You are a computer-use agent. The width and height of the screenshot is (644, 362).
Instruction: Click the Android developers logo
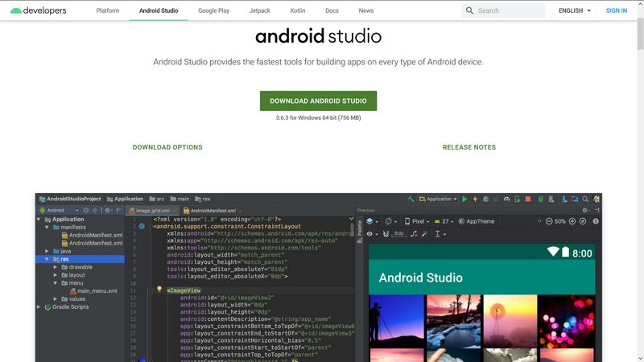click(x=38, y=10)
